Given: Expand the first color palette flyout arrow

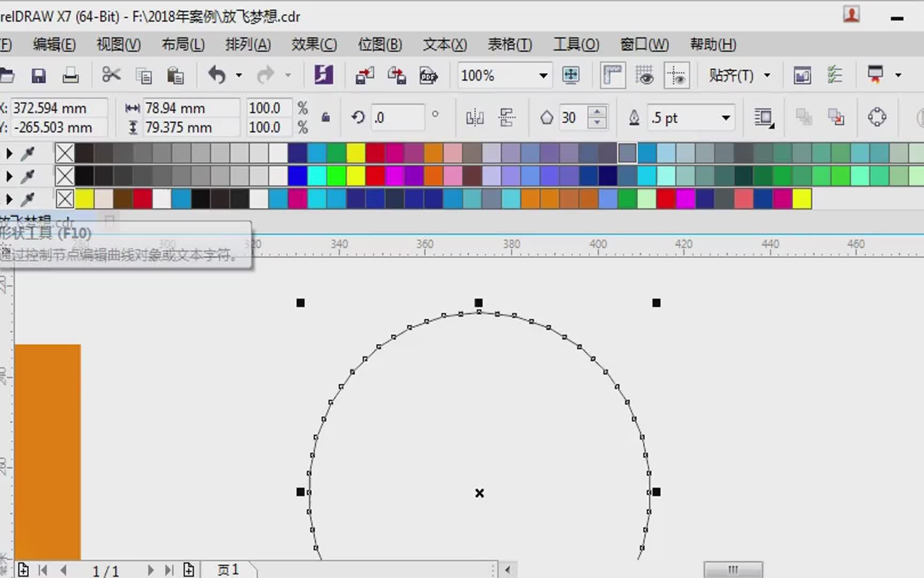Looking at the screenshot, I should coord(9,154).
